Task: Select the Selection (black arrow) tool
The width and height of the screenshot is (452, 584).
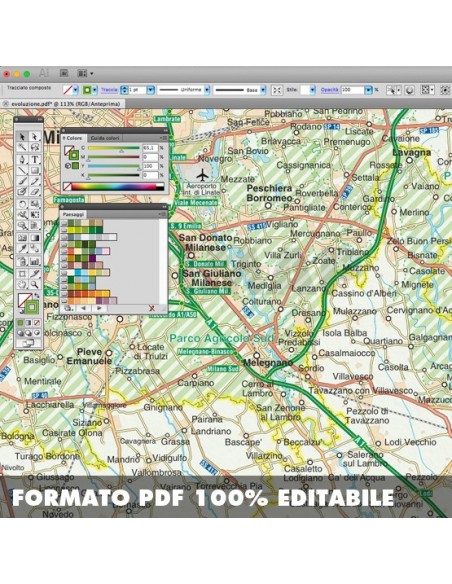Action: (x=22, y=137)
